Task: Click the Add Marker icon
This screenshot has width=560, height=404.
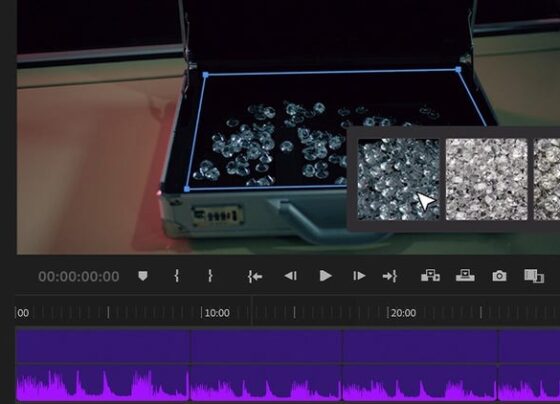Action: (143, 276)
